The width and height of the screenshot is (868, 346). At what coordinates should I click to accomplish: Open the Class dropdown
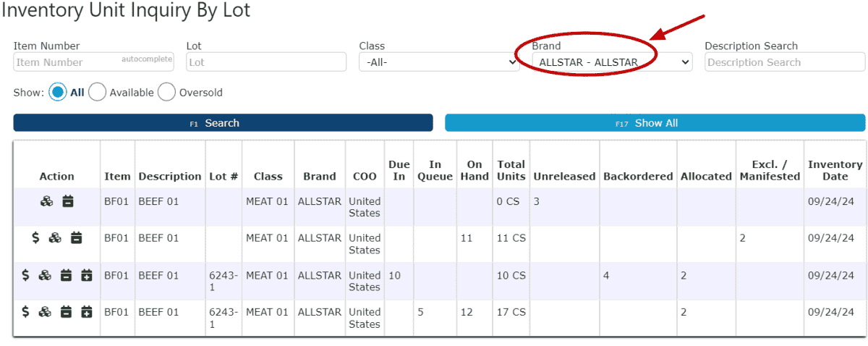pyautogui.click(x=439, y=62)
